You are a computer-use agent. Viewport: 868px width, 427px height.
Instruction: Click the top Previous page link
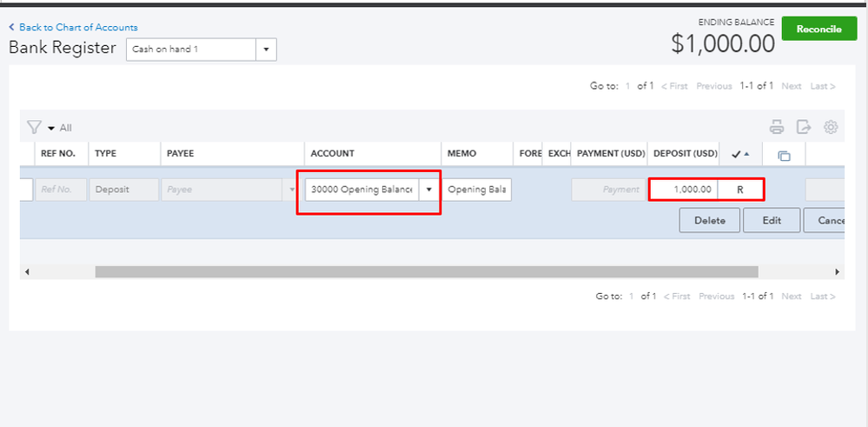point(714,86)
